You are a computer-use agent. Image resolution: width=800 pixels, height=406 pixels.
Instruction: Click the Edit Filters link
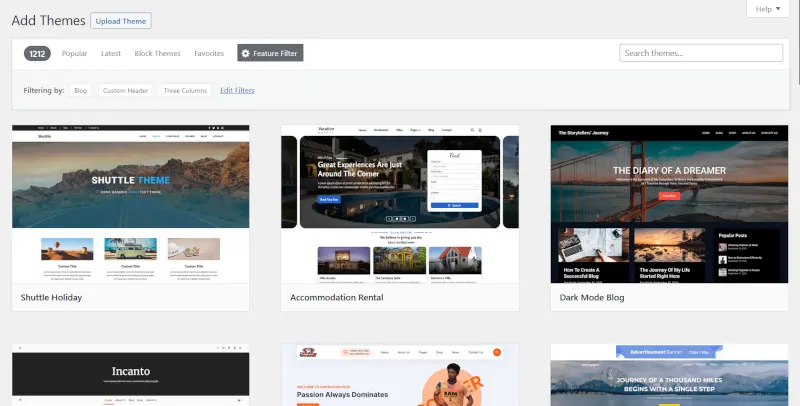[237, 91]
